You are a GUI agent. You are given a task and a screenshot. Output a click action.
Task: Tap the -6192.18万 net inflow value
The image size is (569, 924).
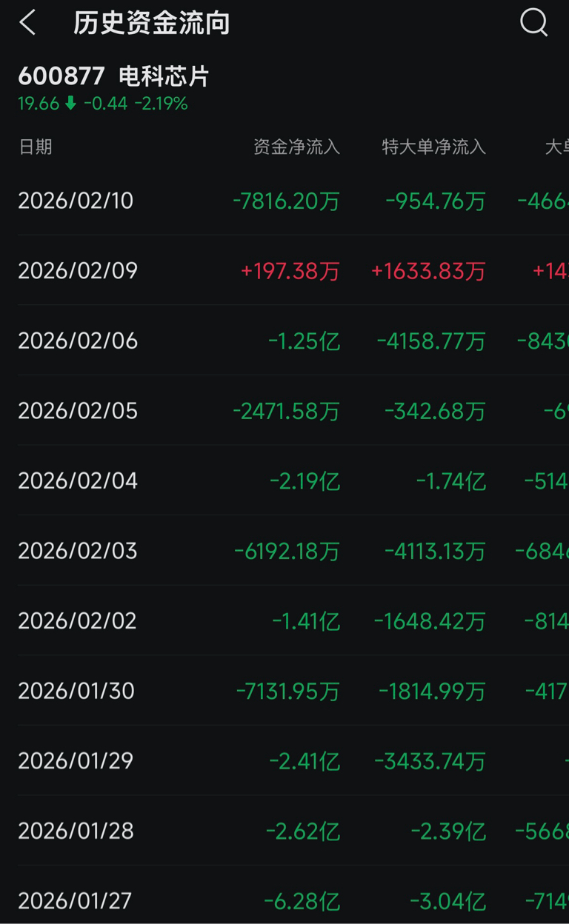287,551
